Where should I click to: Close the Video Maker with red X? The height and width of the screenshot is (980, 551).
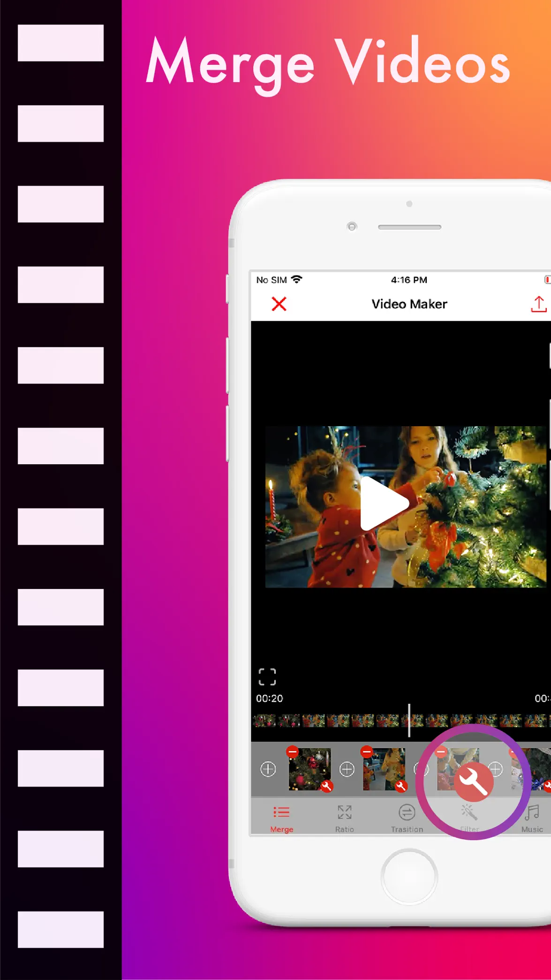279,304
